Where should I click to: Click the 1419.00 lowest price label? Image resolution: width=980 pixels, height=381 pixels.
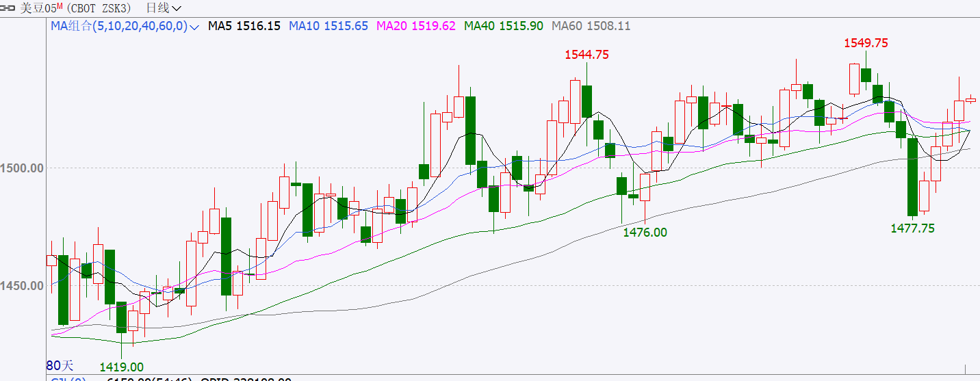tap(122, 367)
